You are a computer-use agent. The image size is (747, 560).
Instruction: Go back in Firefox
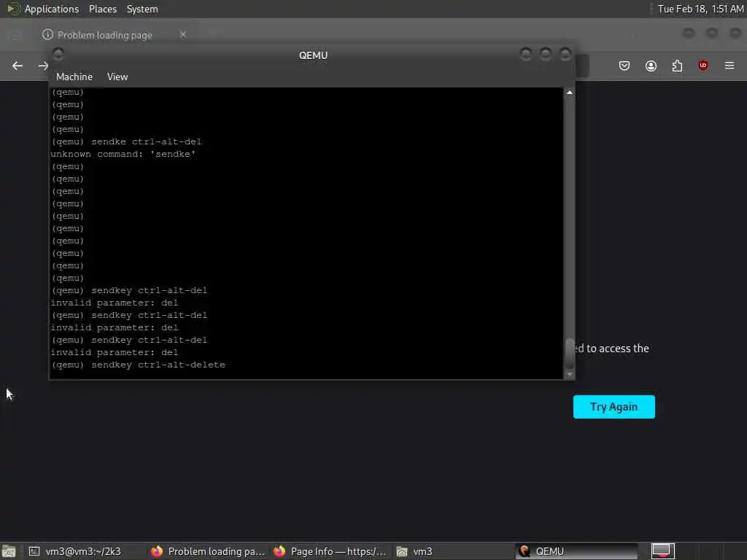(x=18, y=66)
